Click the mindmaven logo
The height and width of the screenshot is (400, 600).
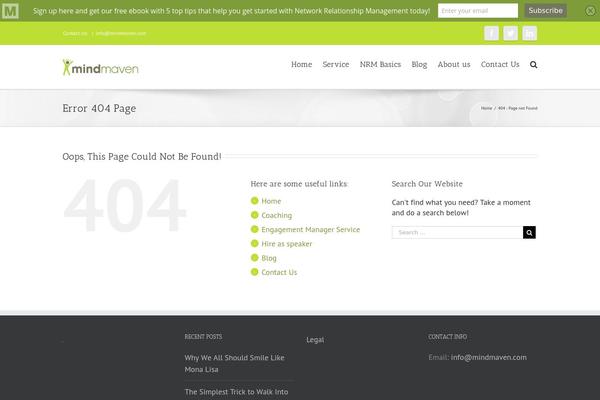point(101,67)
